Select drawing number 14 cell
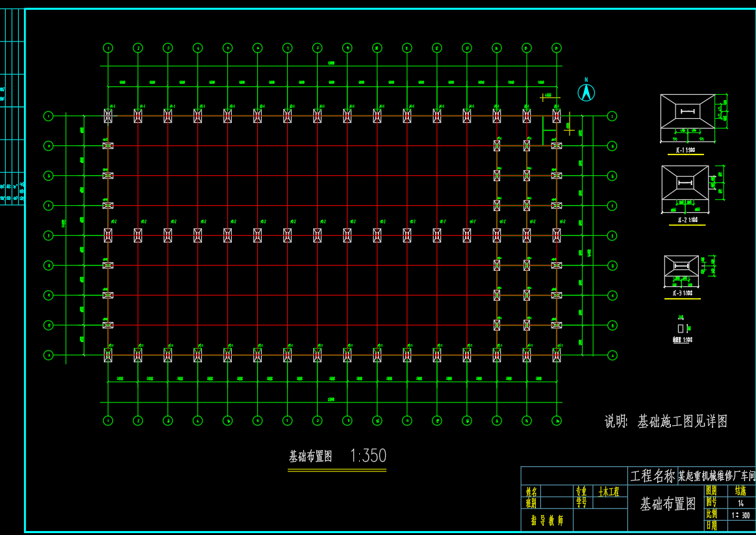Screen dimensions: 756x535 pos(740,503)
